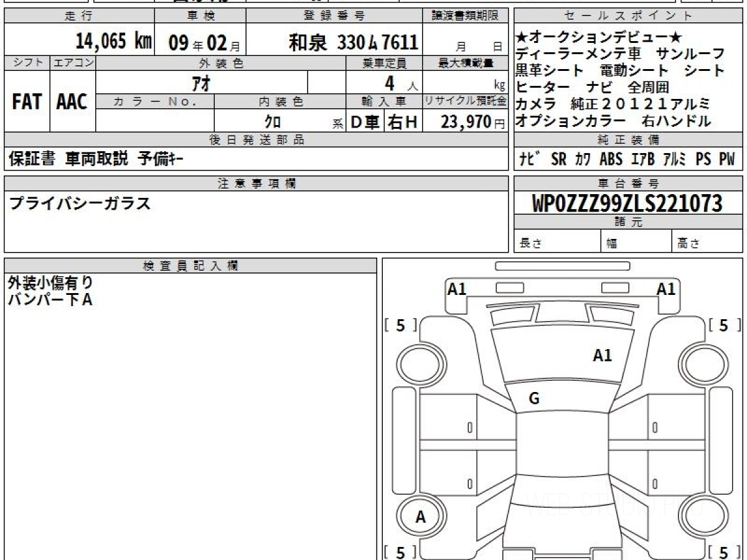Select registration number 和泉 330 ム 7611

[352, 42]
